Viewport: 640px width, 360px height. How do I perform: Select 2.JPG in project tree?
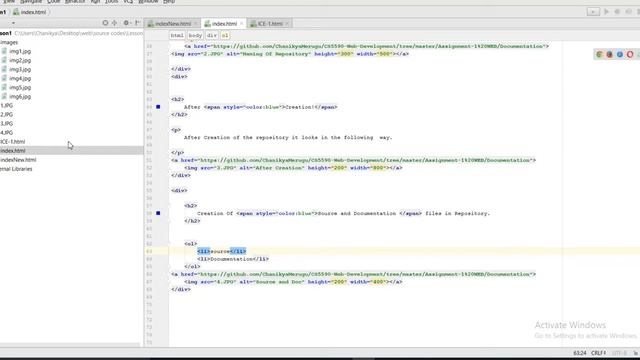point(7,115)
